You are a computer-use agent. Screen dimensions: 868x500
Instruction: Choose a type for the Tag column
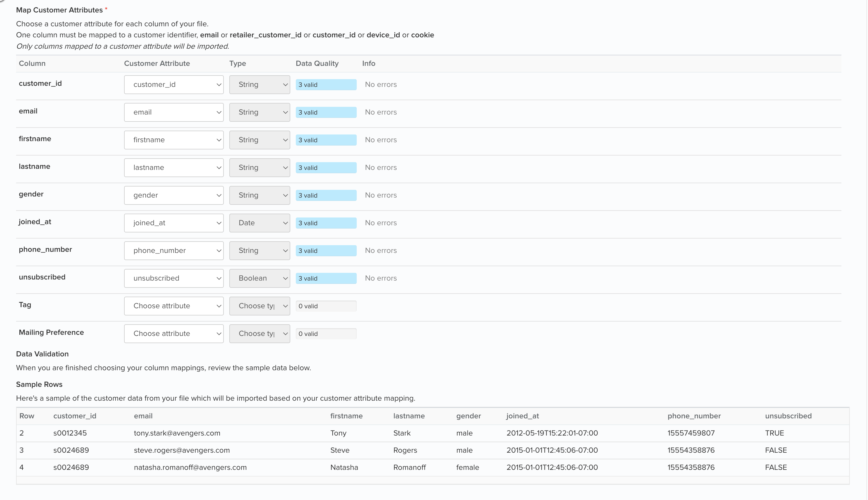click(x=260, y=306)
